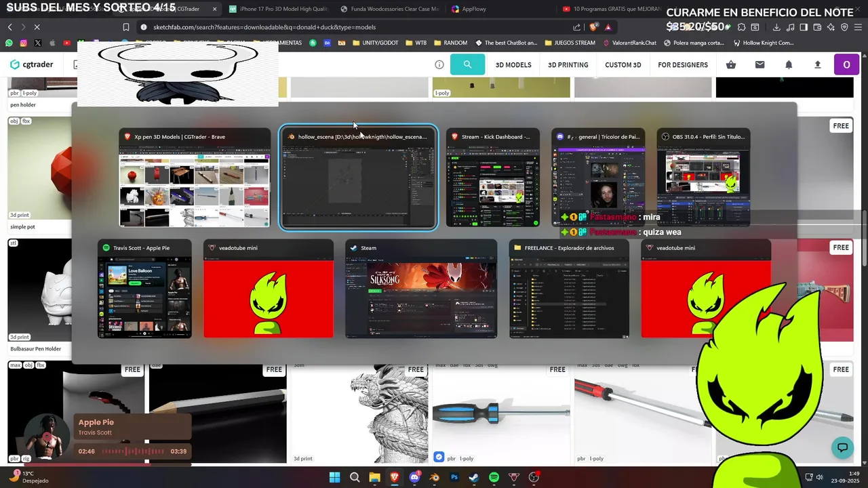
Task: Open Photoshop from the taskbar
Action: (x=454, y=477)
